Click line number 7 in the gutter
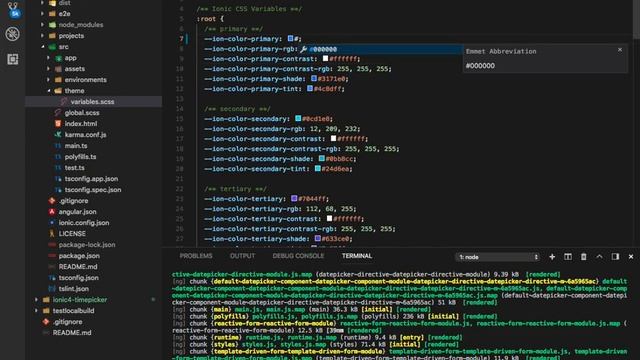The image size is (640, 360). (x=181, y=39)
